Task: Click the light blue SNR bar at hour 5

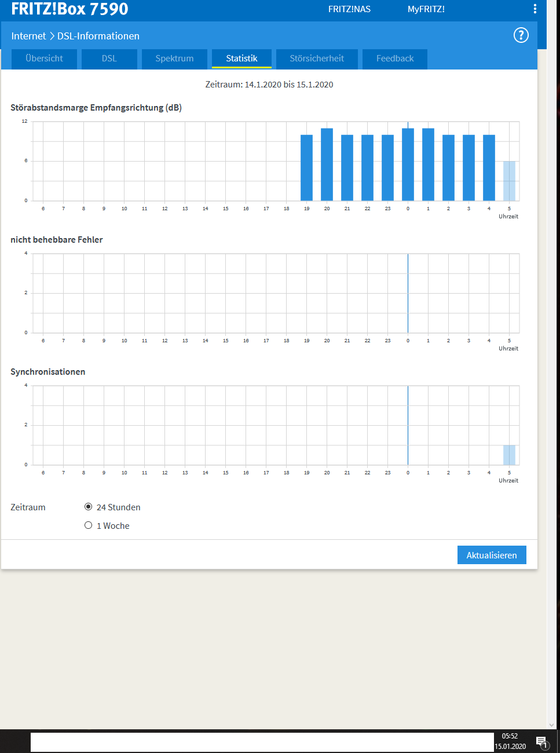Action: click(509, 181)
